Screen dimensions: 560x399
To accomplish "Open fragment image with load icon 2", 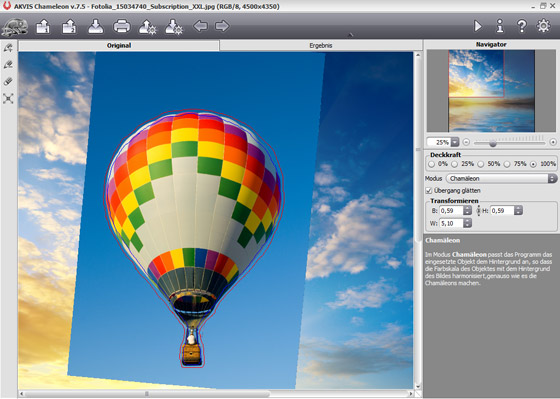I will pos(69,27).
